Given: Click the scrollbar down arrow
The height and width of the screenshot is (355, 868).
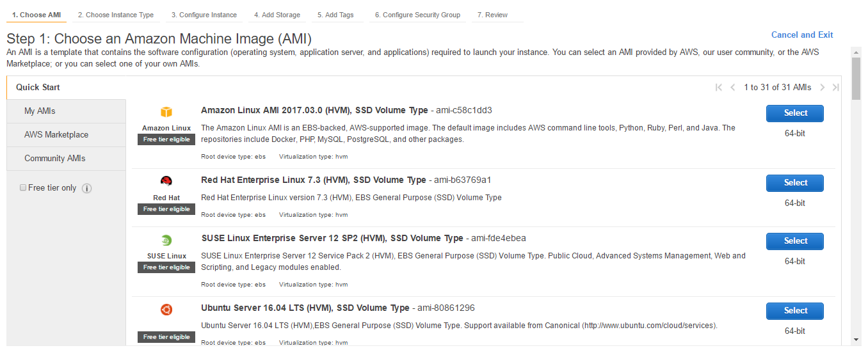Looking at the screenshot, I should 856,340.
